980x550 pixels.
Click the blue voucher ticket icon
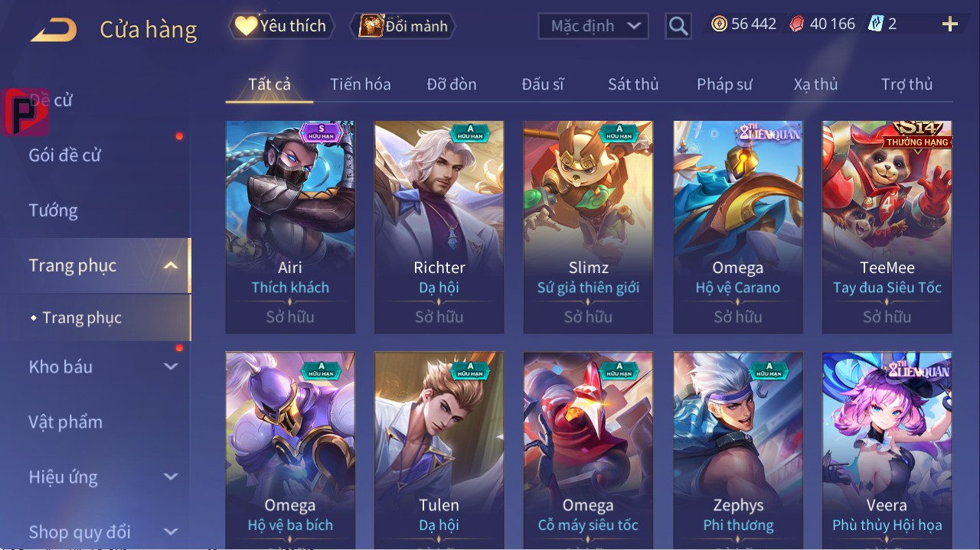point(875,24)
